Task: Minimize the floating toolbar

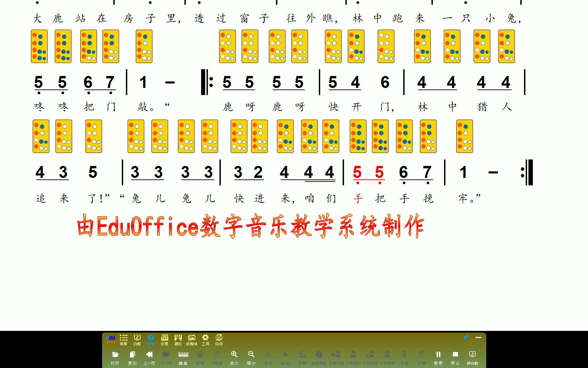Action: coord(478,337)
